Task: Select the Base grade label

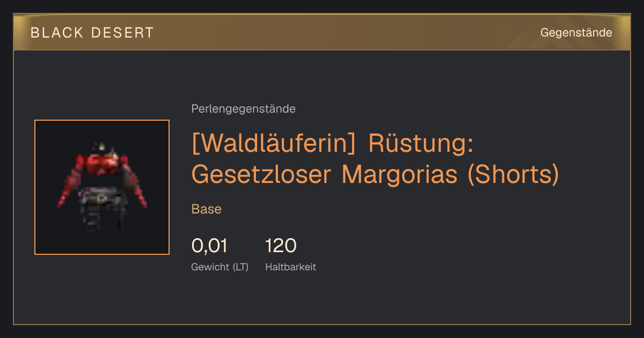Action: (x=207, y=209)
